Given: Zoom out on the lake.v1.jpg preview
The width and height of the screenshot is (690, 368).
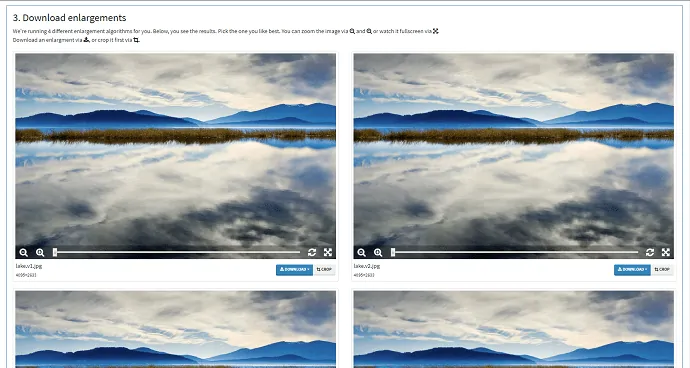Looking at the screenshot, I should (x=23, y=252).
